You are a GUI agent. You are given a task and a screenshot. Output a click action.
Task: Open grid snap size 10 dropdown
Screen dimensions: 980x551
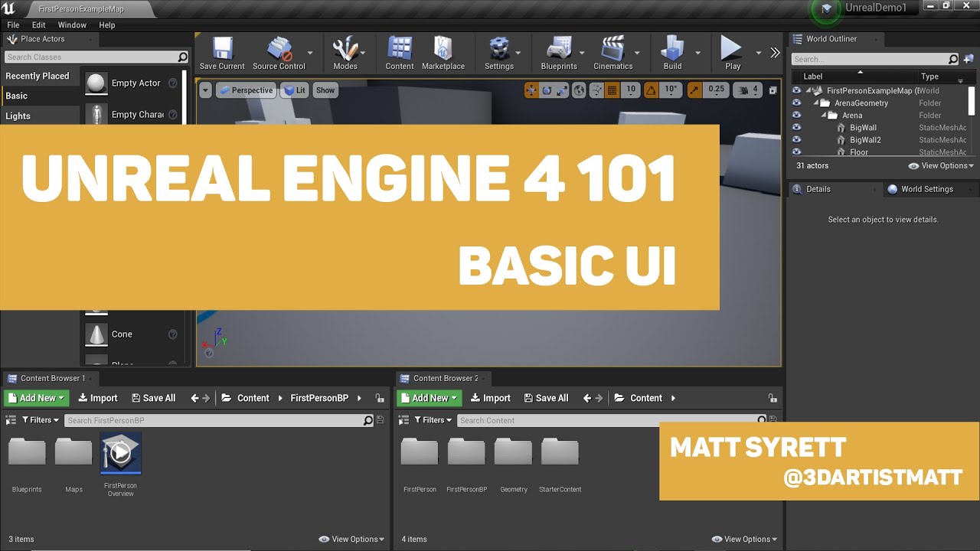631,90
